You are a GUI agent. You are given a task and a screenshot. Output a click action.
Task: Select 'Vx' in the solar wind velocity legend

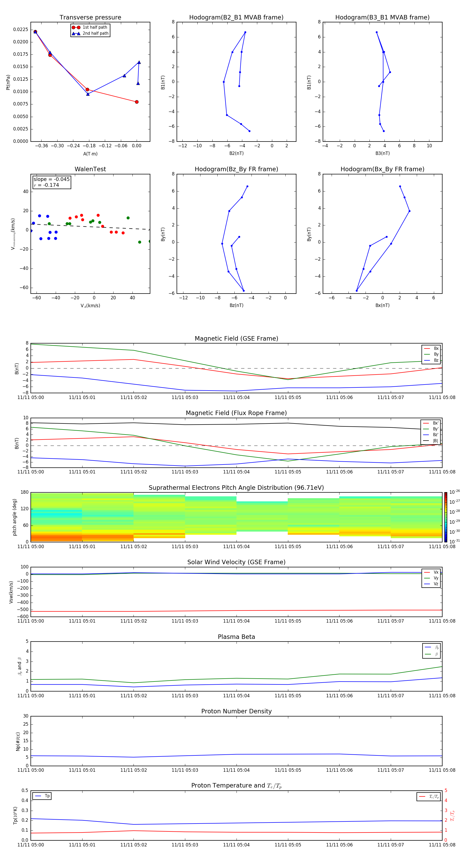tap(431, 572)
